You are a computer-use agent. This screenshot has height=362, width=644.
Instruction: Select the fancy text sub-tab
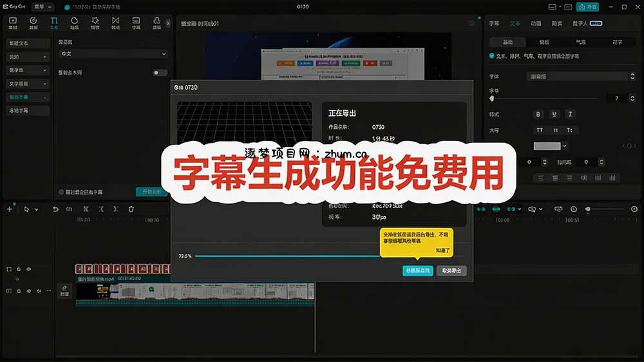coord(618,42)
